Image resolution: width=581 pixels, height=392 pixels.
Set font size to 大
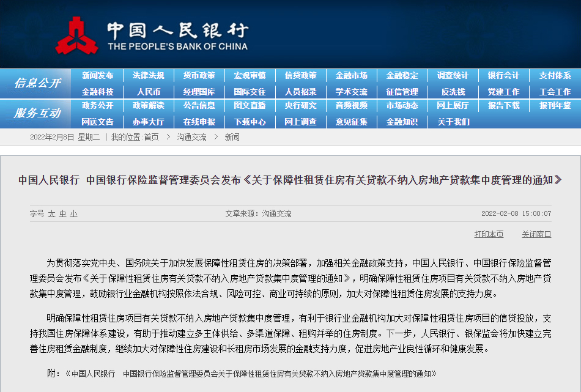(51, 214)
